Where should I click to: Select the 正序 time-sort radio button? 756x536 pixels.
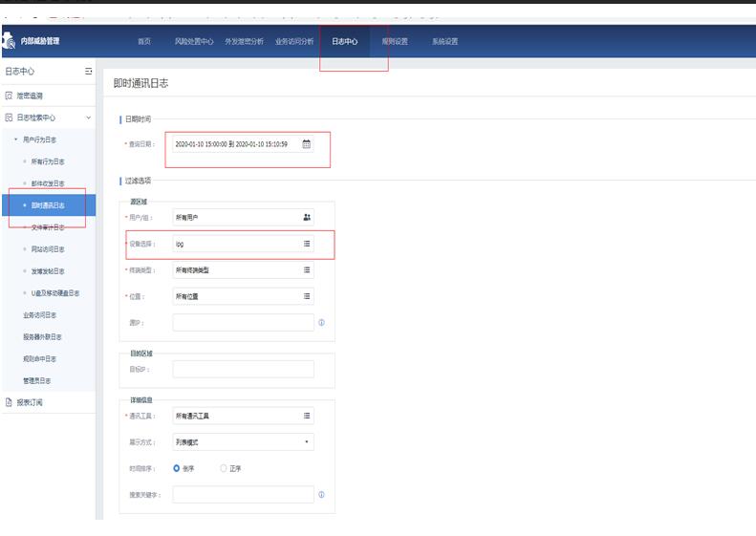pyautogui.click(x=224, y=468)
